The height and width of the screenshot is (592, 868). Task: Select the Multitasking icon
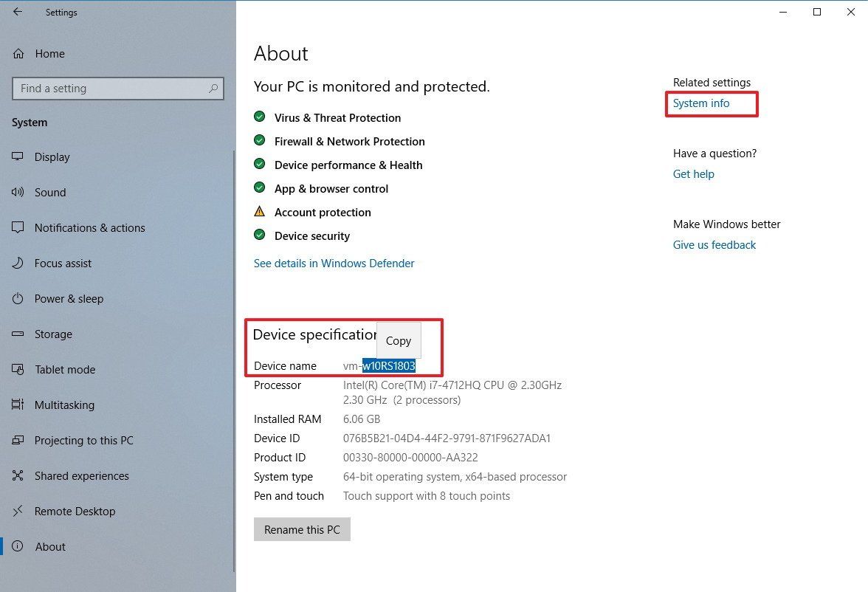(x=18, y=405)
